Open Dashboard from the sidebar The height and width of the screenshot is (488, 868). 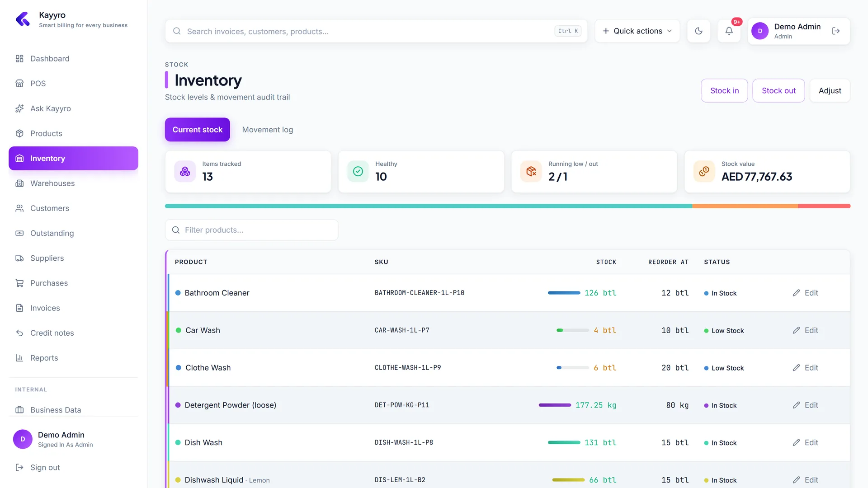[x=73, y=59]
